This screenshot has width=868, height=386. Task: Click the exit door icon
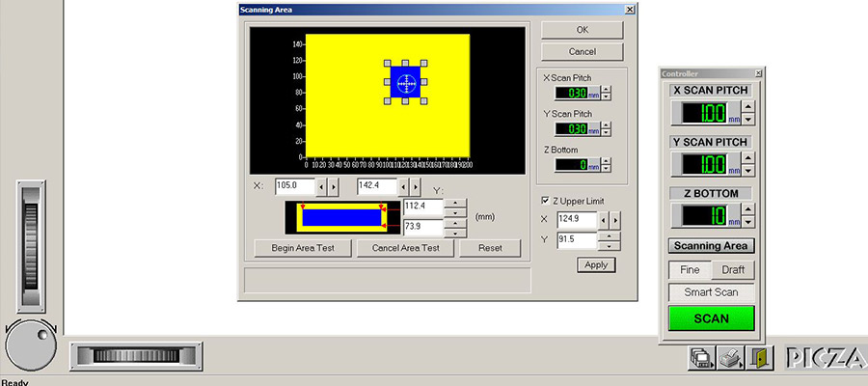pos(760,358)
